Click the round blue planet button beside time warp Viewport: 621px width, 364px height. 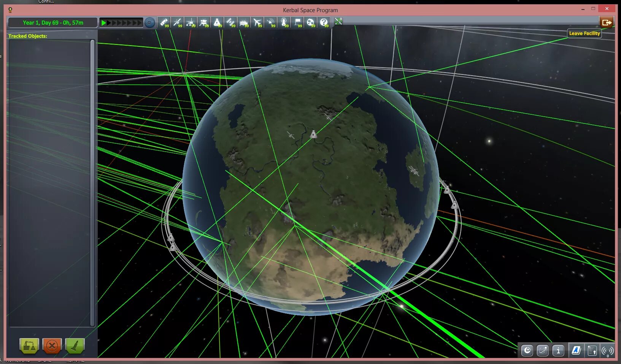(150, 23)
